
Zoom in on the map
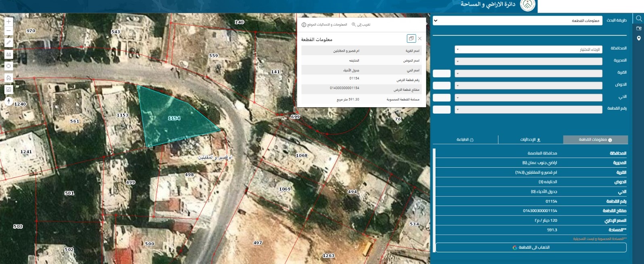[8, 21]
